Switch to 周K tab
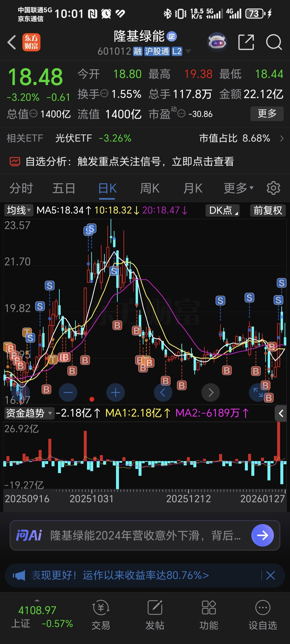 150,188
